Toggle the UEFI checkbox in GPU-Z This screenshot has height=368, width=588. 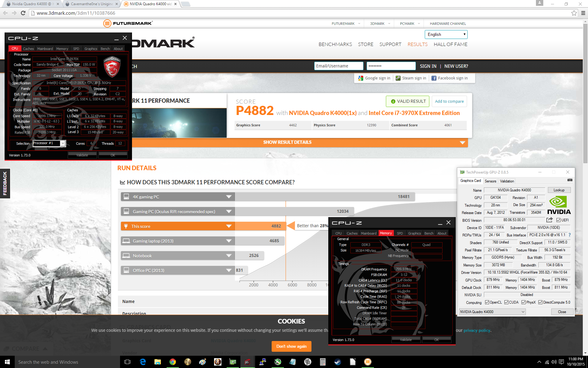559,220
